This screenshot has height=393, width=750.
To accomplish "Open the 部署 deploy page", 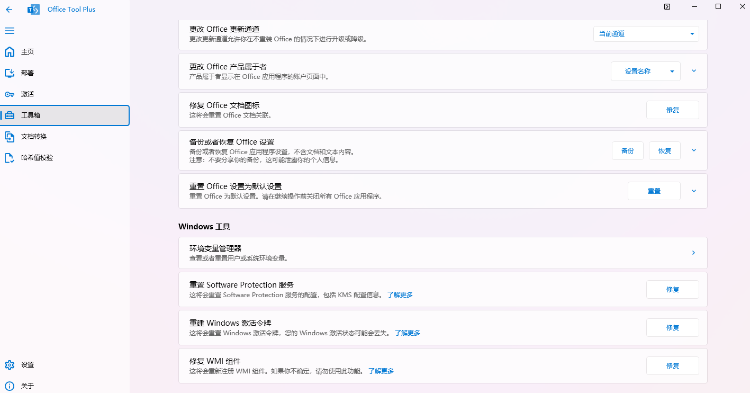I will (65, 73).
